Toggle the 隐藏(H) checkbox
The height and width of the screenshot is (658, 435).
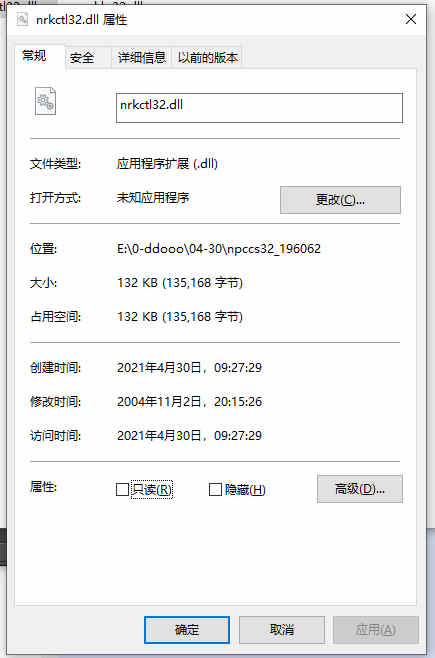pyautogui.click(x=215, y=489)
